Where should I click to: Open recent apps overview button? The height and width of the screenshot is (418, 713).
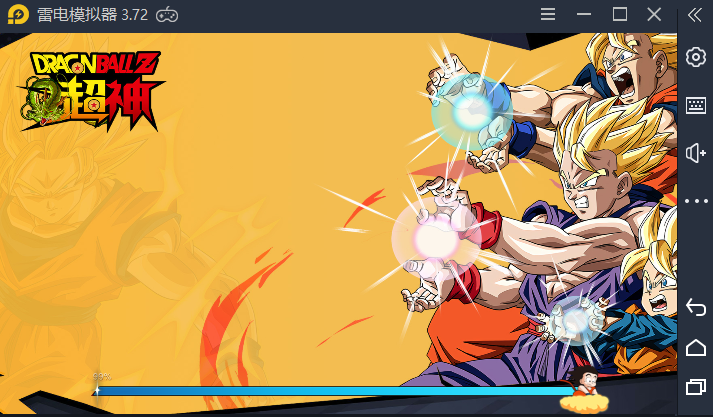pos(696,387)
